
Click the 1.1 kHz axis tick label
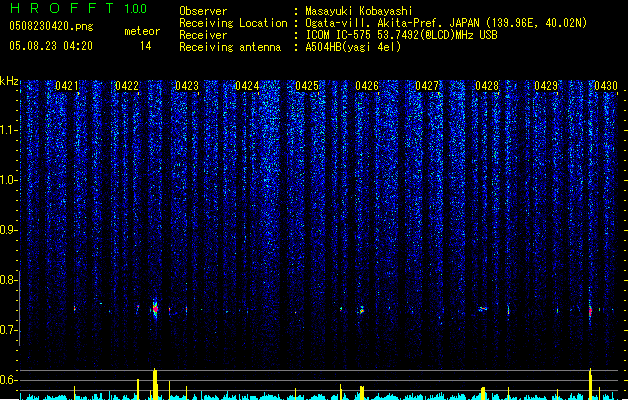click(9, 130)
